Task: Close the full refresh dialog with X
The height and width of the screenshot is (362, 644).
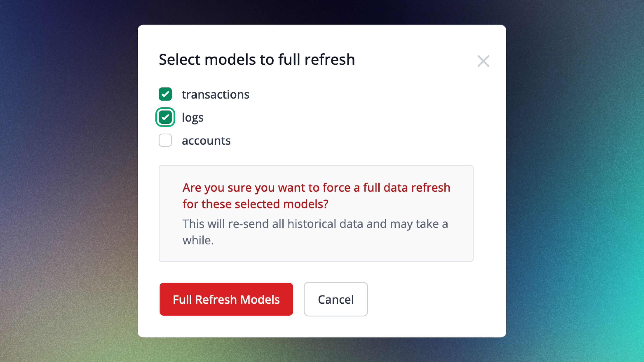Action: click(483, 61)
